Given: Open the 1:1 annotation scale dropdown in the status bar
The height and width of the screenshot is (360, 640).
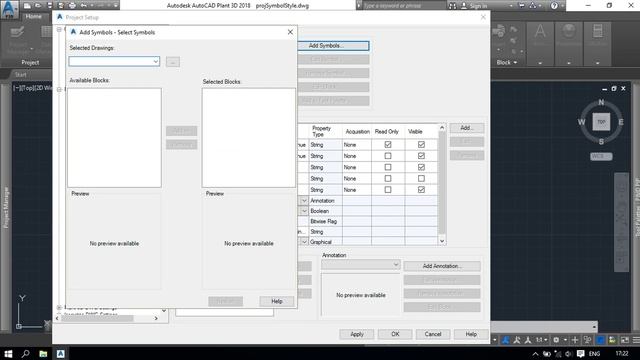Looking at the screenshot, I should (541, 340).
